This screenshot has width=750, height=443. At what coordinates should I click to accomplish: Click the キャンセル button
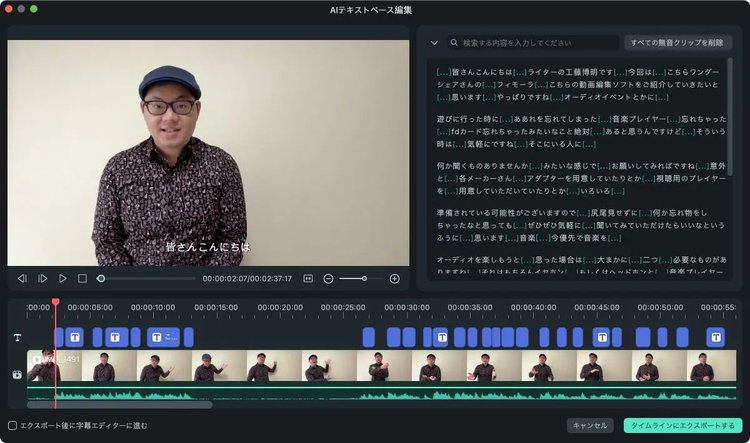[590, 425]
